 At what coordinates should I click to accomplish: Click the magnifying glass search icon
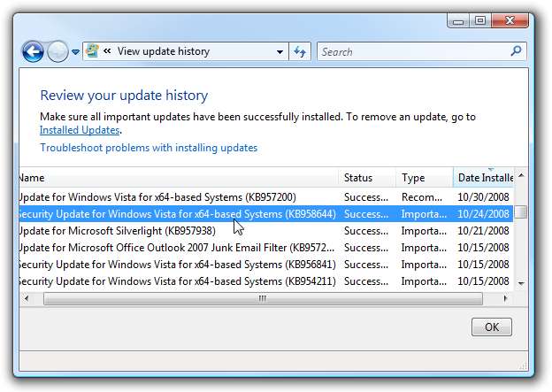pos(516,51)
